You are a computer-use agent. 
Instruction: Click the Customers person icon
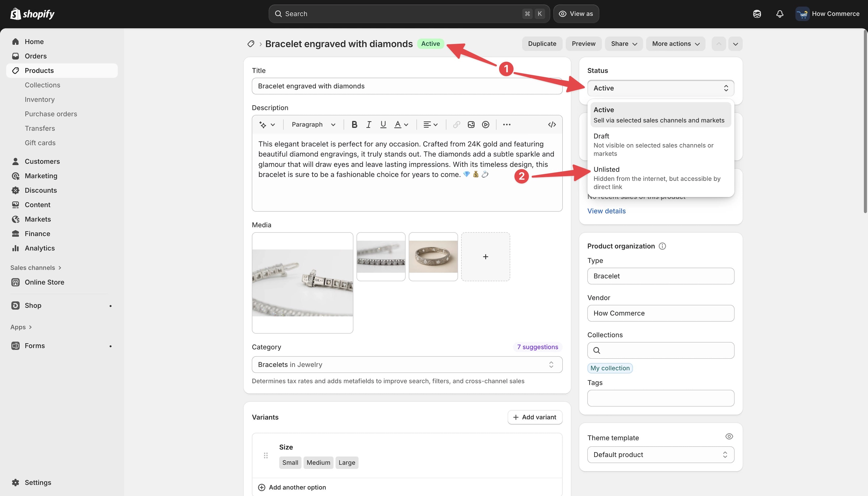(15, 161)
